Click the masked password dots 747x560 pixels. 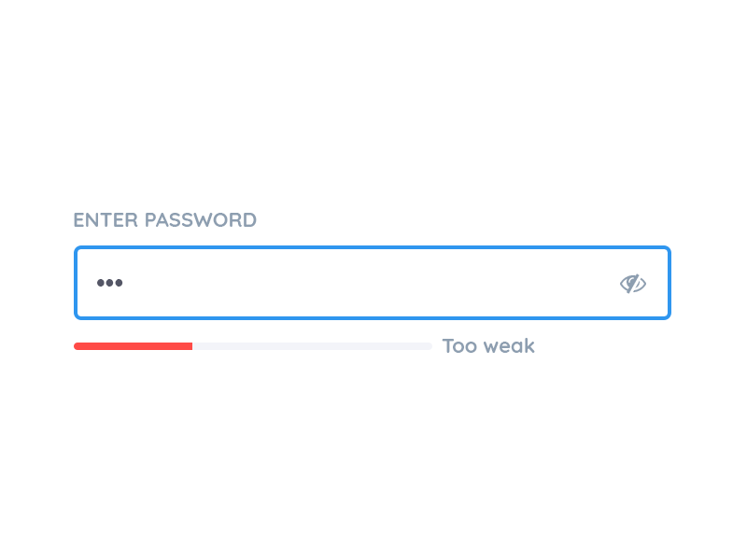point(109,283)
